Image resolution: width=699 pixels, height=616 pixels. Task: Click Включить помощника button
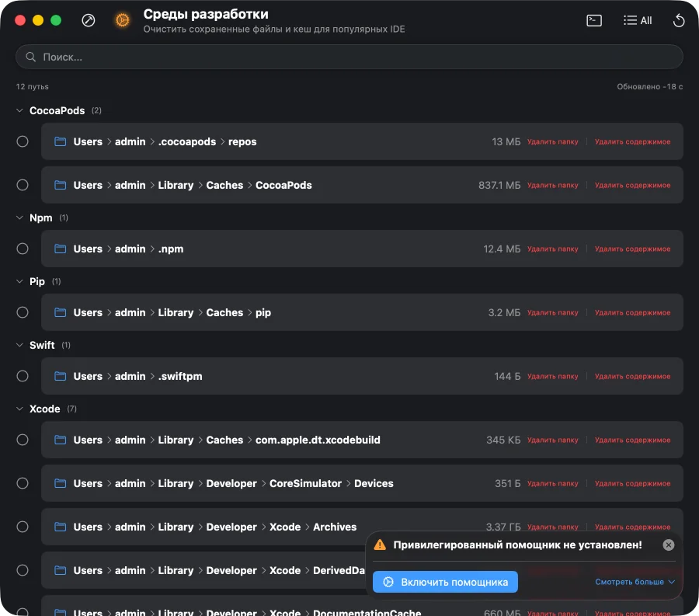pos(445,582)
